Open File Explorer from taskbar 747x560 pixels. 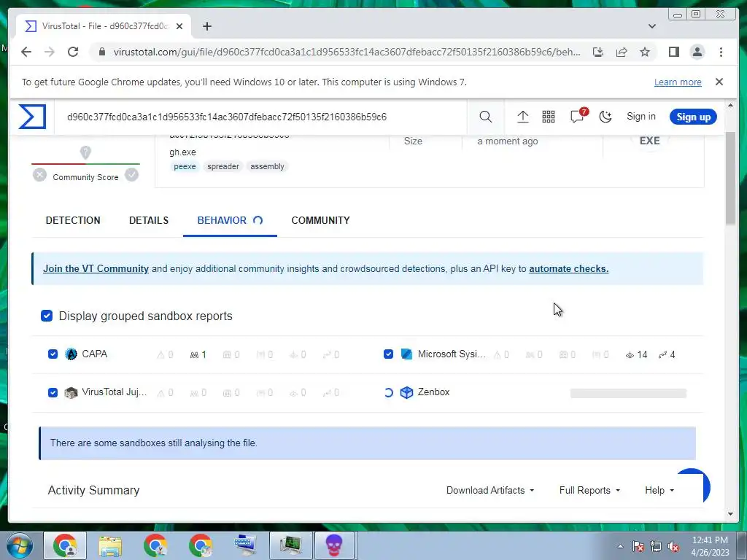pos(110,545)
